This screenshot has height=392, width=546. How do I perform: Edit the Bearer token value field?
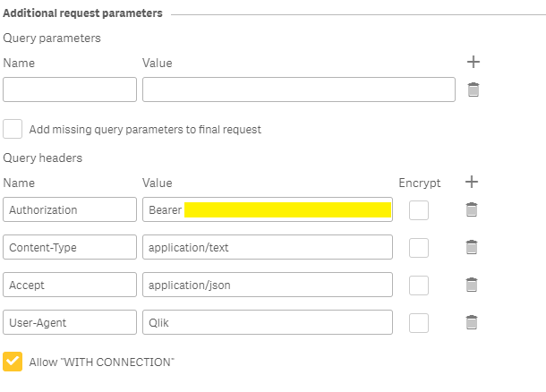click(286, 210)
